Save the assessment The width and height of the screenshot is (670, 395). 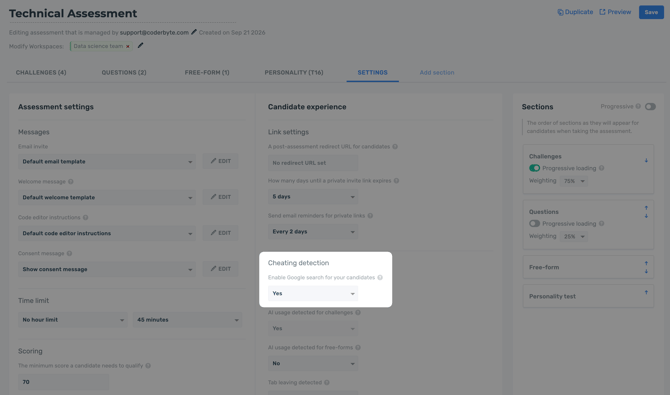[x=651, y=12]
